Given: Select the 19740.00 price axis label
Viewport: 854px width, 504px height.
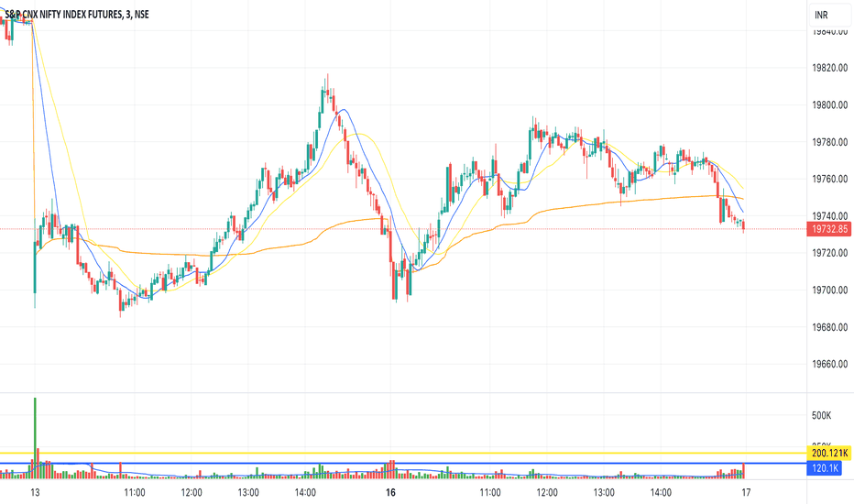Looking at the screenshot, I should pos(829,216).
